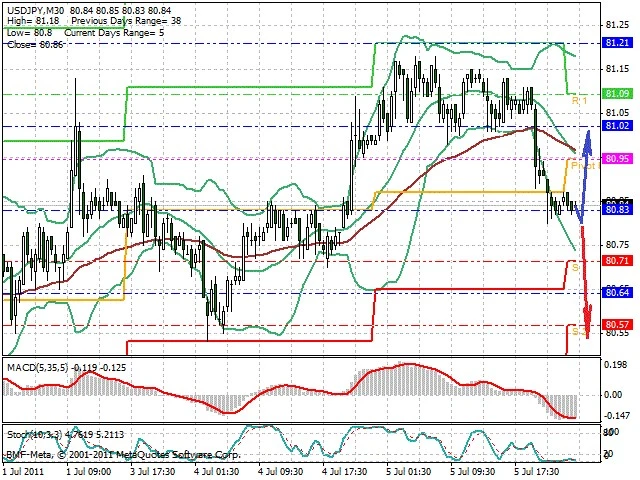Click the 'Close= 80.86' label

pos(35,44)
